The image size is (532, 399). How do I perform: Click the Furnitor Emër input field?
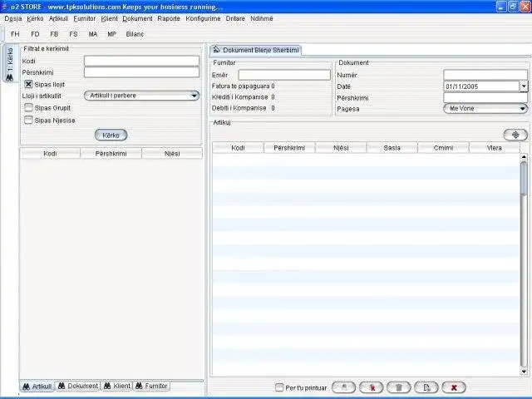284,75
